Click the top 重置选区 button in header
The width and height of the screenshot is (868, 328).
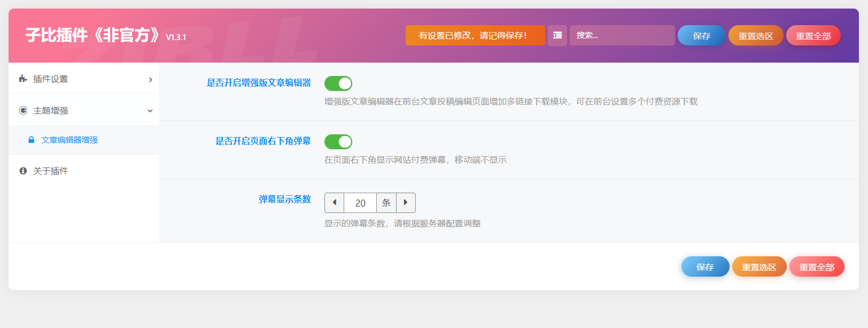[x=756, y=35]
